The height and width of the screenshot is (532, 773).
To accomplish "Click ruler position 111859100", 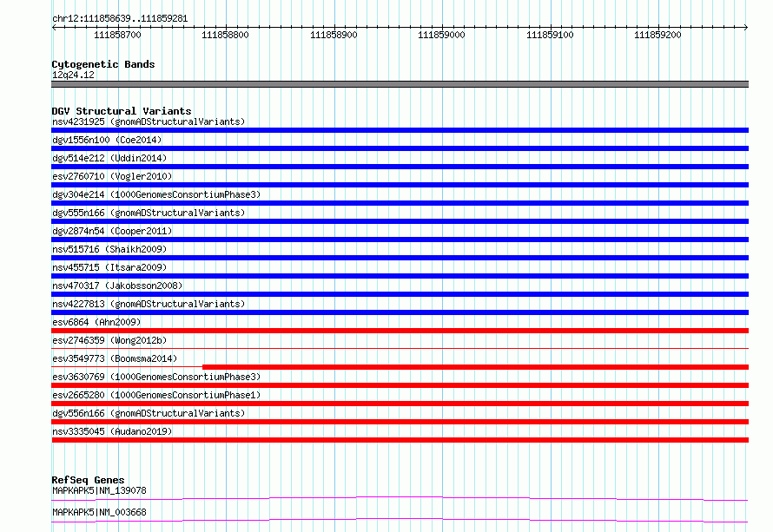I will click(x=550, y=35).
